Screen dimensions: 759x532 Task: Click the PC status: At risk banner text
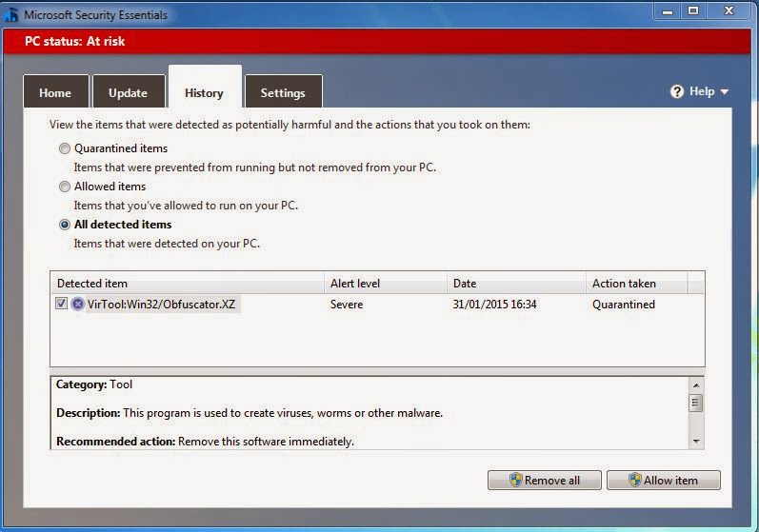tap(75, 41)
